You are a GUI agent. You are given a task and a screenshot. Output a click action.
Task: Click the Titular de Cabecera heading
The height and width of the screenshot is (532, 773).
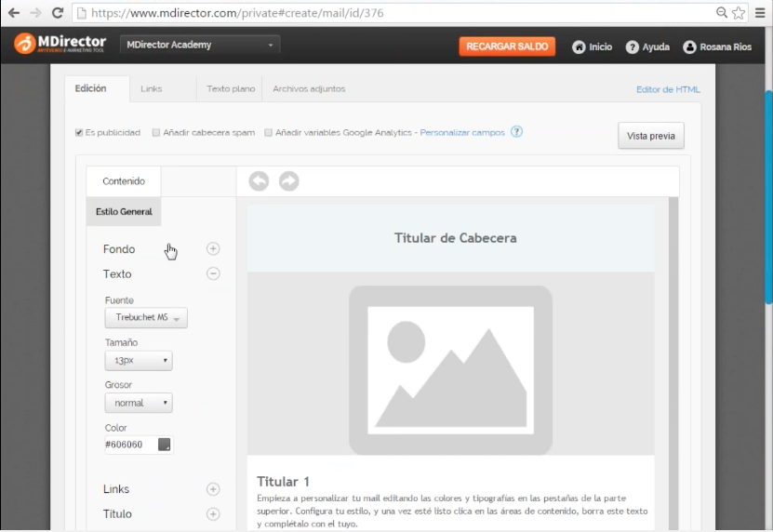(x=456, y=238)
